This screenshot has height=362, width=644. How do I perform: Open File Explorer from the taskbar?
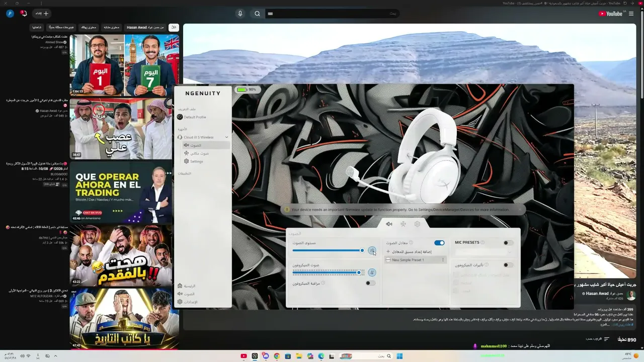tap(299, 356)
